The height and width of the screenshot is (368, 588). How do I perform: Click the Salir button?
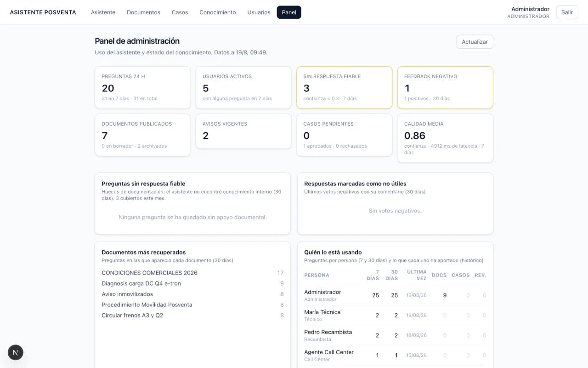pyautogui.click(x=567, y=12)
